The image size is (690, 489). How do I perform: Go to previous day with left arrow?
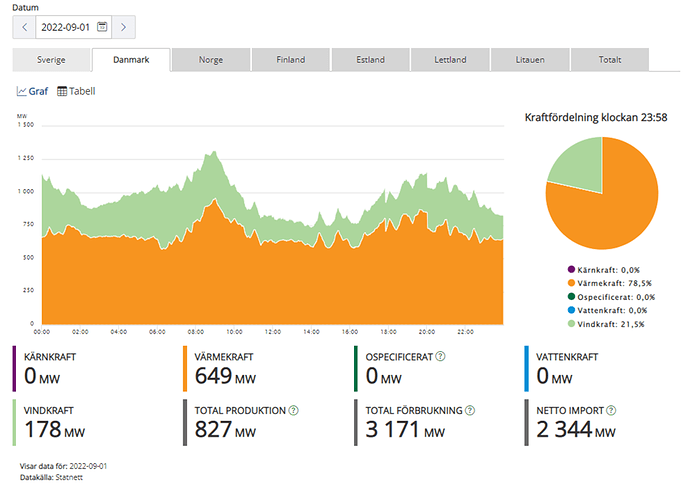tap(24, 27)
